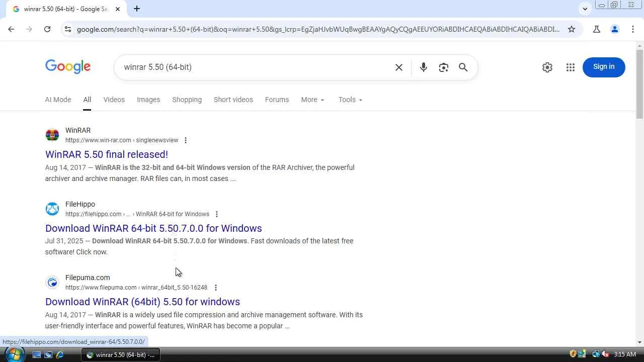
Task: Open a new browser tab
Action: [137, 9]
